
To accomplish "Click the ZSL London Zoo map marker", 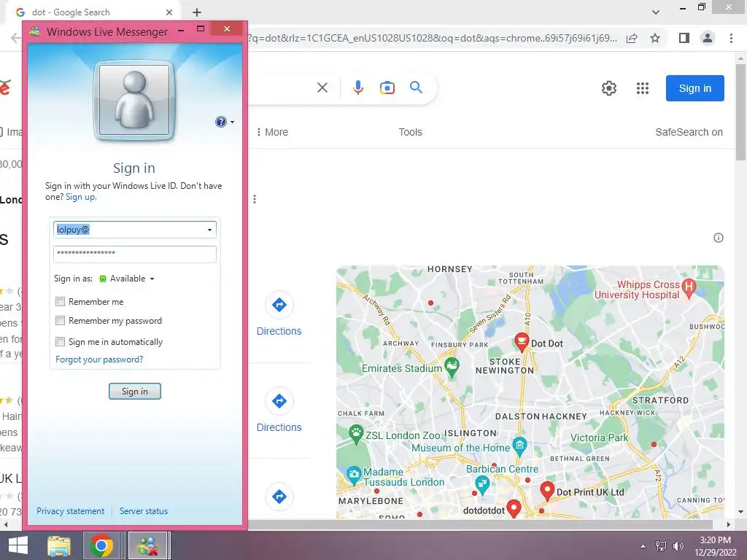I will click(x=355, y=434).
